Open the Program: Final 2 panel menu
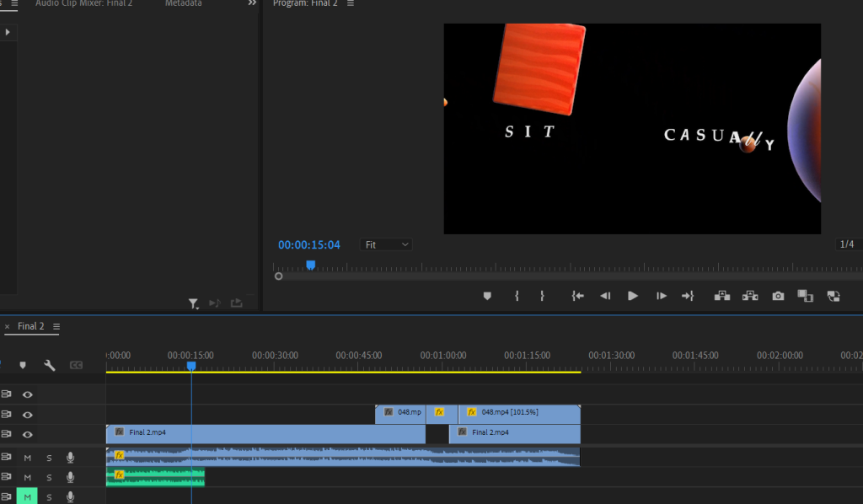 [351, 3]
